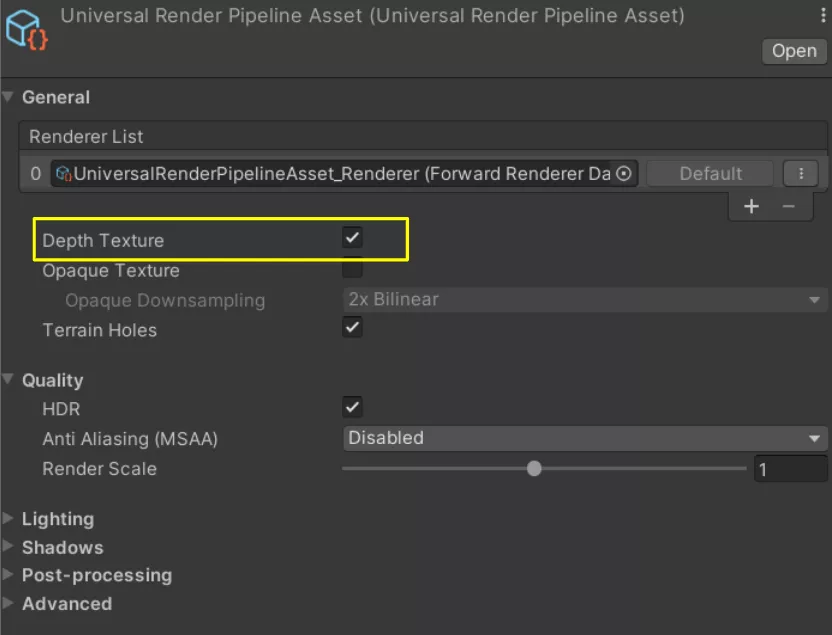Image resolution: width=832 pixels, height=635 pixels.
Task: Open the inspector three-dot options menu
Action: point(820,15)
